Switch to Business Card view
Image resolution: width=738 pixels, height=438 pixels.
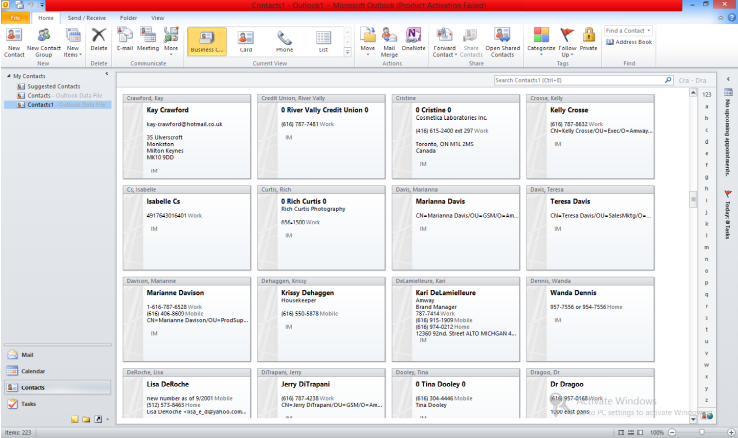point(207,41)
